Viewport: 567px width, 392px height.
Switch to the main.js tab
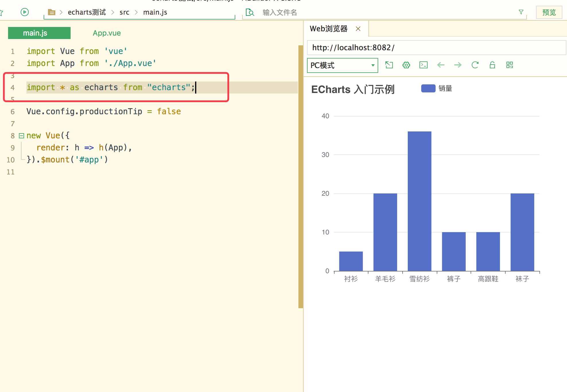click(x=39, y=33)
